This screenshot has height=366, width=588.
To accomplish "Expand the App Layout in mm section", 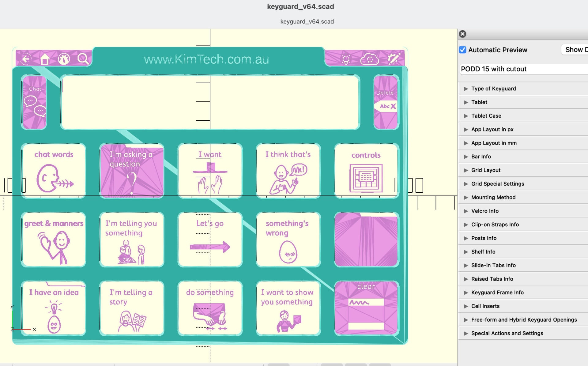I will point(523,143).
